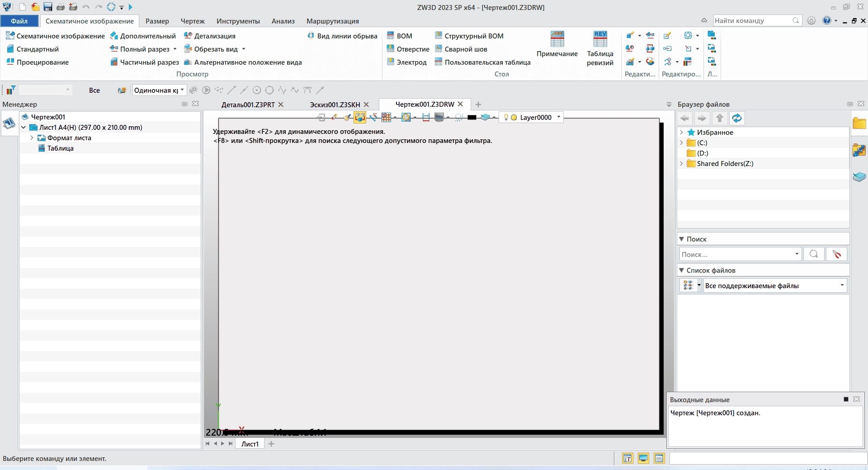This screenshot has height=470, width=868.
Task: Select the Проецирование view tool
Action: pyautogui.click(x=38, y=62)
